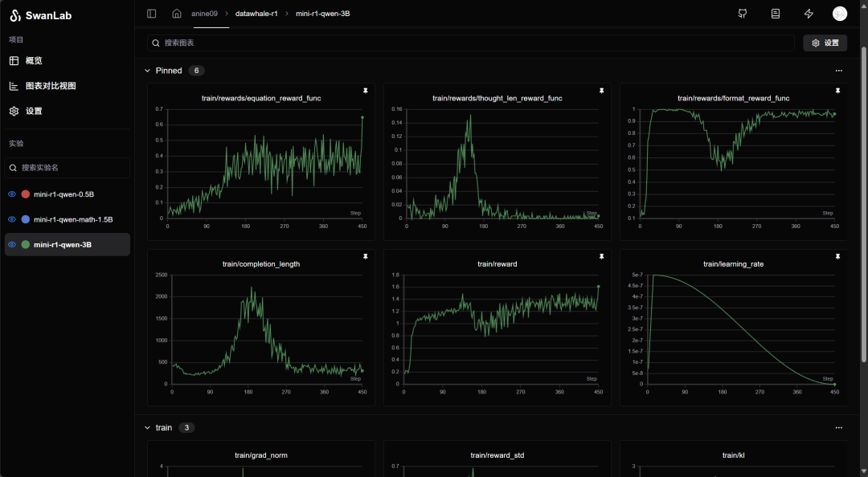Select 概览 in the sidebar
Screen dimensions: 868x477
click(x=34, y=61)
